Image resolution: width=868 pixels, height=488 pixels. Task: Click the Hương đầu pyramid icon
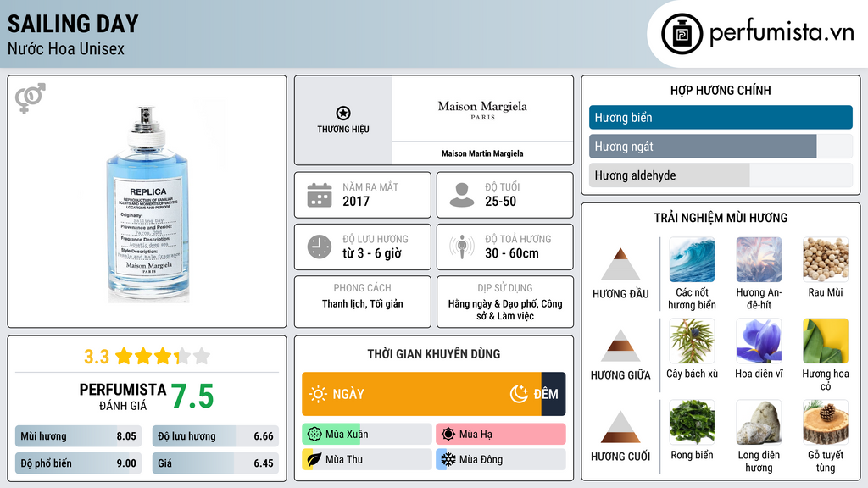click(620, 264)
